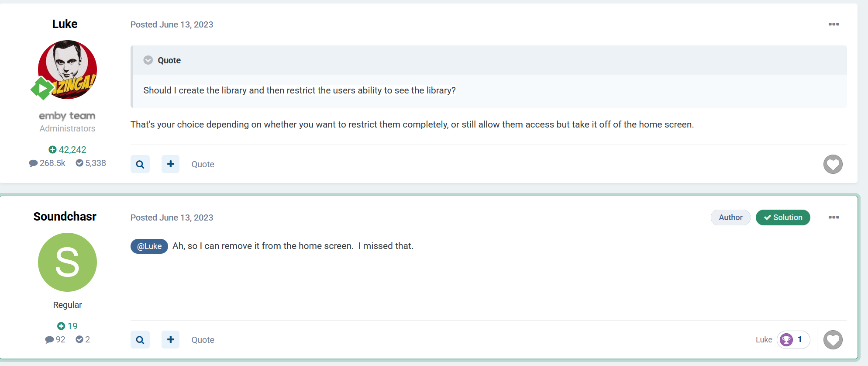Open the options menu on Soundchasr's post
This screenshot has height=366, width=868.
[x=834, y=217]
